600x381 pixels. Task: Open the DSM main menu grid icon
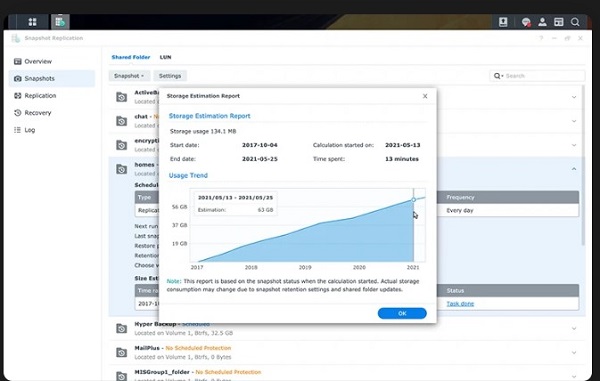click(33, 22)
